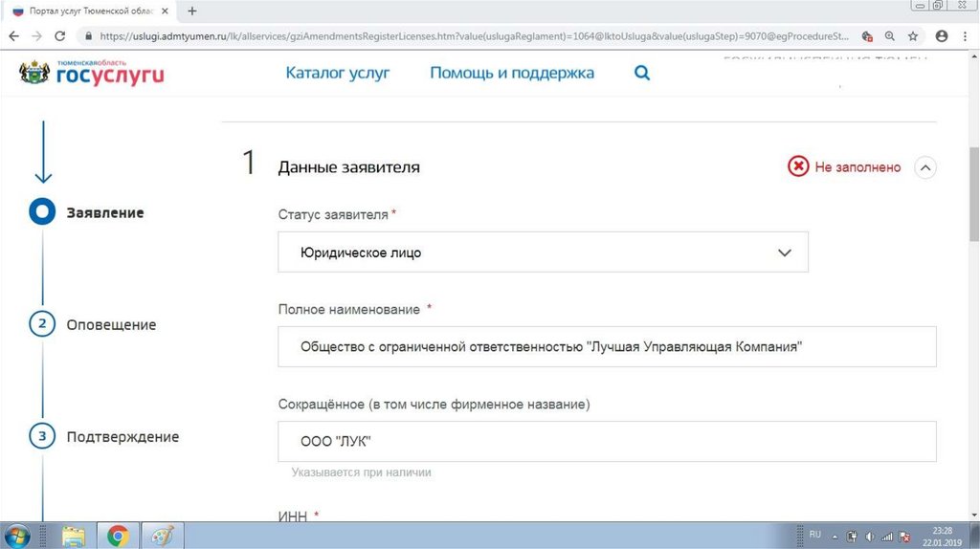980x549 pixels.
Task: Open the Windows Start menu
Action: pyautogui.click(x=17, y=536)
